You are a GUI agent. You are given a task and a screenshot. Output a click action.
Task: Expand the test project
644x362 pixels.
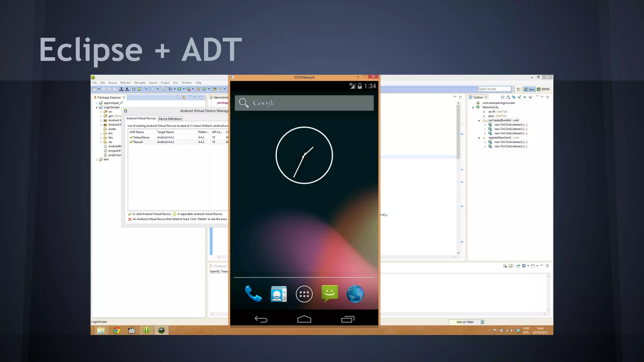pos(97,160)
